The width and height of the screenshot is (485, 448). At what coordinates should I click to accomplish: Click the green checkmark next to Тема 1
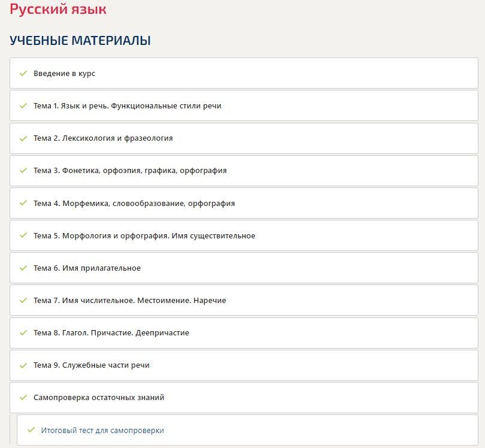23,106
